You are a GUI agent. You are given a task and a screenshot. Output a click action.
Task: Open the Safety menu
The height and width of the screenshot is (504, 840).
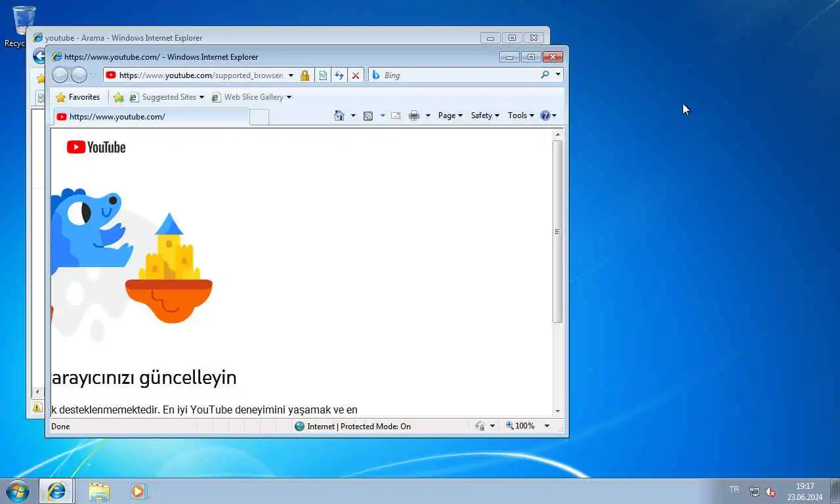[x=485, y=115]
